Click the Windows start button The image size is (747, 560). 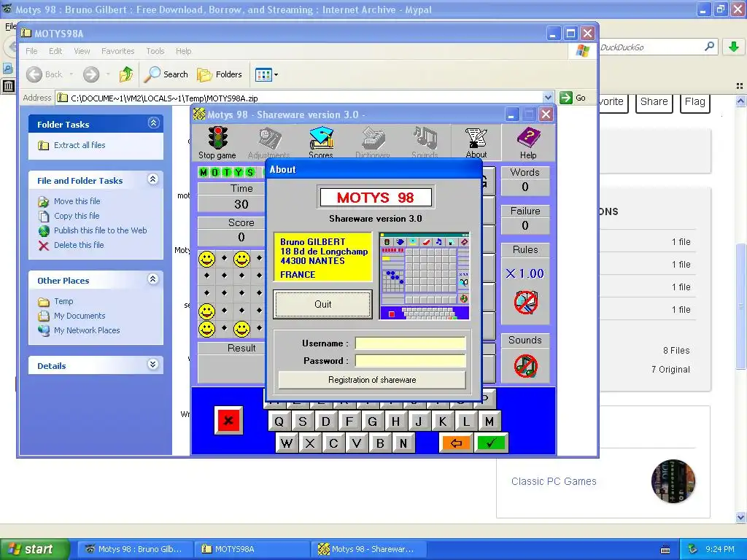(x=35, y=549)
